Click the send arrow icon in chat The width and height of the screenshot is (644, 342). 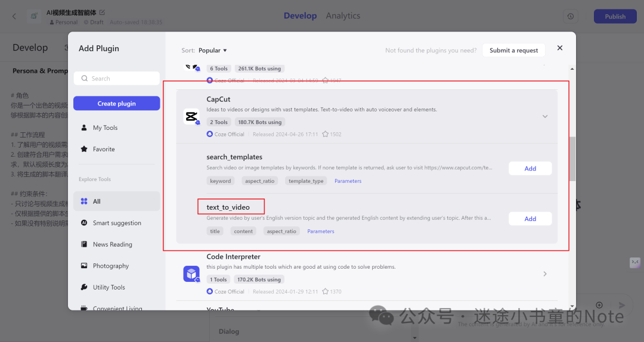tap(622, 305)
